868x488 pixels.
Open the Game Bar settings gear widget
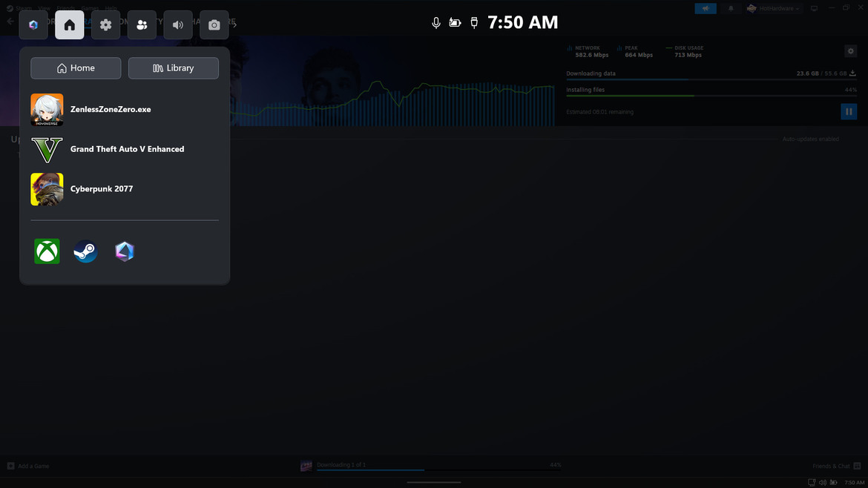(x=105, y=25)
